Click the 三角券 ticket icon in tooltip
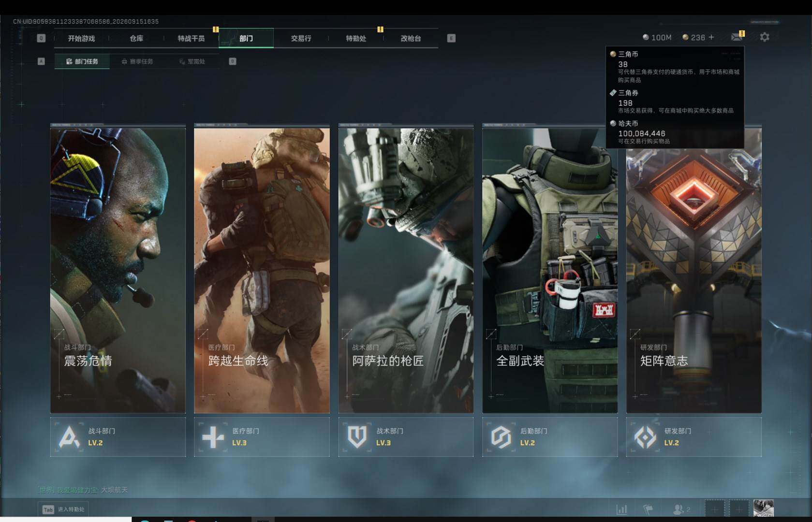 (x=613, y=93)
